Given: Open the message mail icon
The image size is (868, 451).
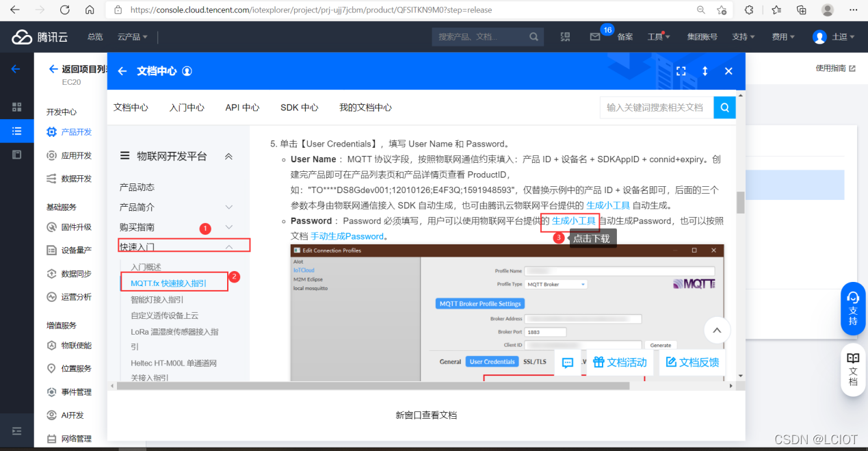Looking at the screenshot, I should [x=595, y=37].
